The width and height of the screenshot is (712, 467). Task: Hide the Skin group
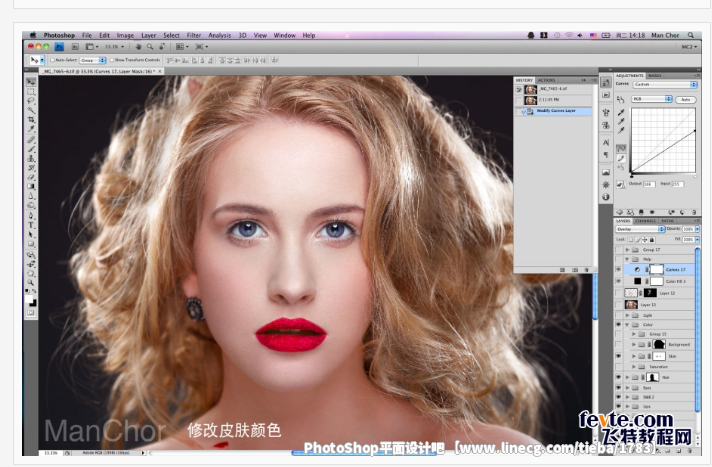(618, 356)
